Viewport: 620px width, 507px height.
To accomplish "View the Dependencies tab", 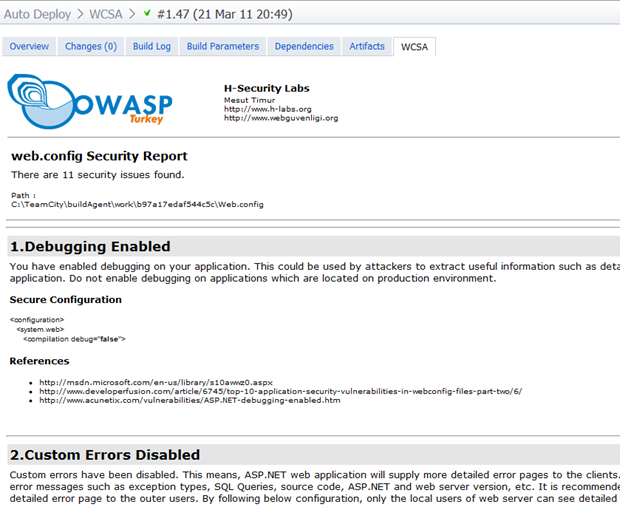I will pos(304,46).
